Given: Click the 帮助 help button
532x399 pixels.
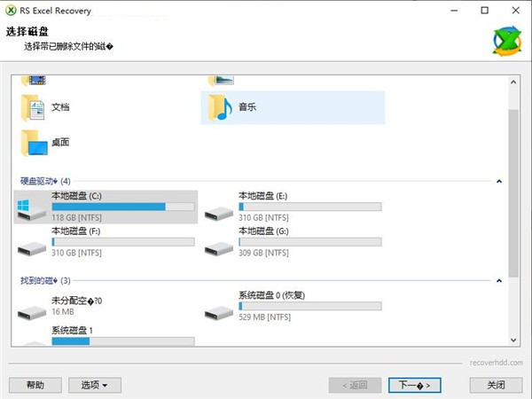Looking at the screenshot, I should click(35, 385).
